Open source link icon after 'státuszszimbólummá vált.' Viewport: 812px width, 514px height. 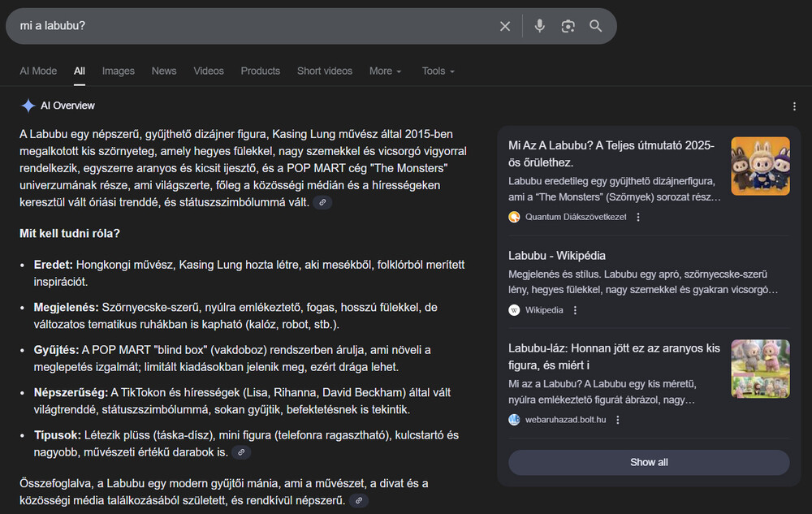322,202
